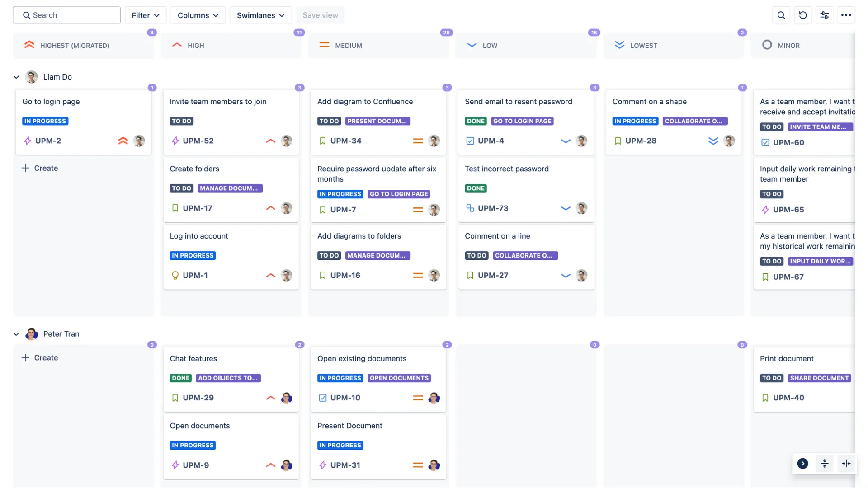Image resolution: width=868 pixels, height=488 pixels.
Task: Click the revert changes icon
Action: (803, 15)
